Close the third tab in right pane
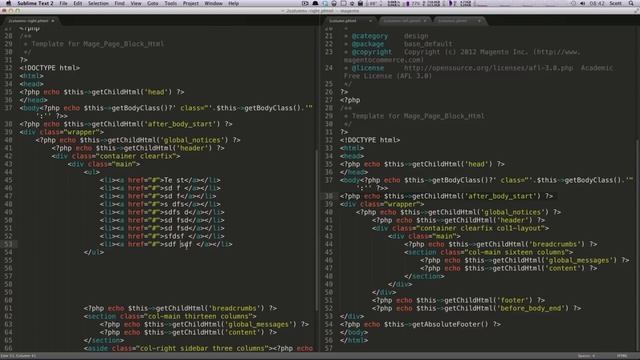The width and height of the screenshot is (640, 360). (x=479, y=20)
